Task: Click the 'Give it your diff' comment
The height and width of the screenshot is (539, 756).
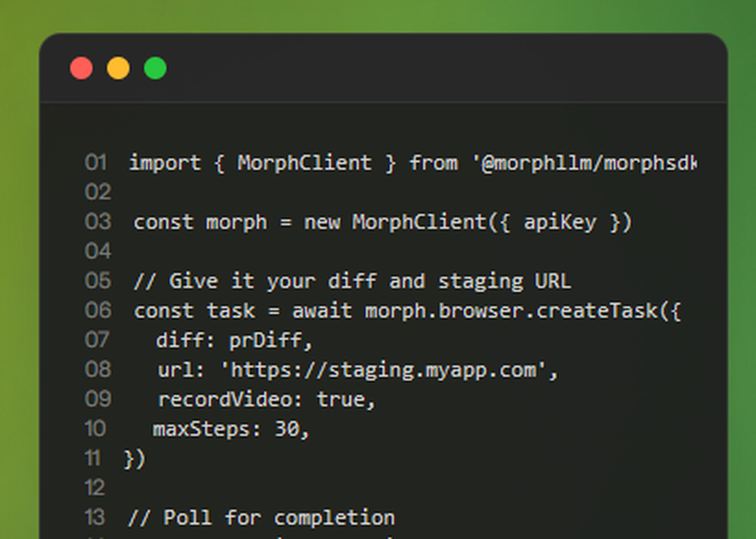Action: pyautogui.click(x=352, y=282)
